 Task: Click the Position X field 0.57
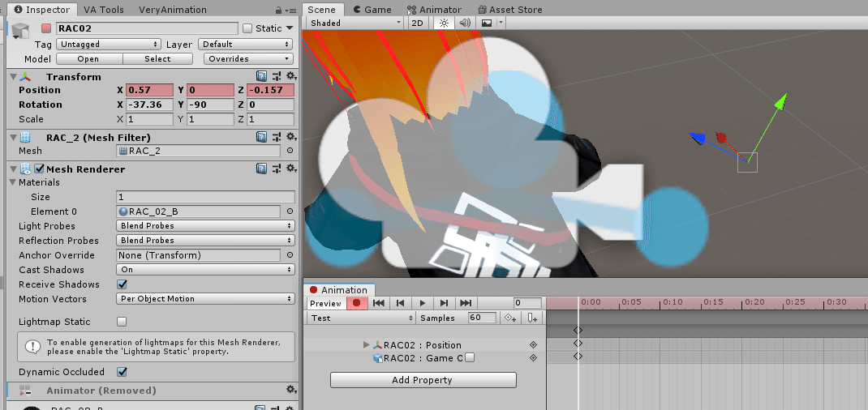[x=149, y=90]
